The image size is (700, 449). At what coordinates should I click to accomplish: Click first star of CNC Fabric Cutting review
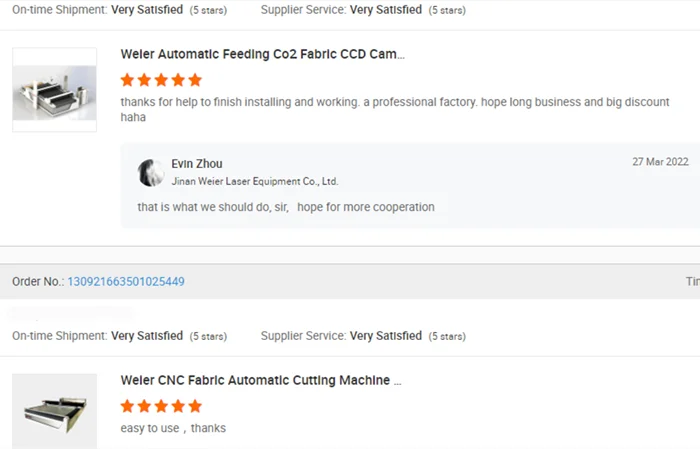tap(127, 406)
